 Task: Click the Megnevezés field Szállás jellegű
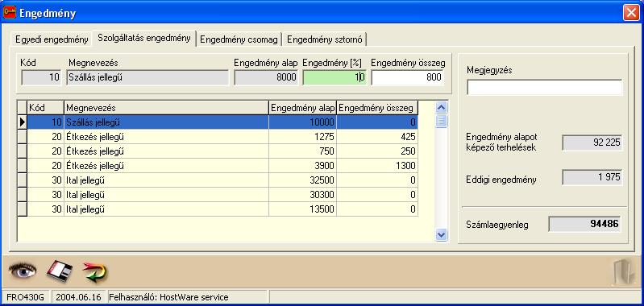pos(147,77)
